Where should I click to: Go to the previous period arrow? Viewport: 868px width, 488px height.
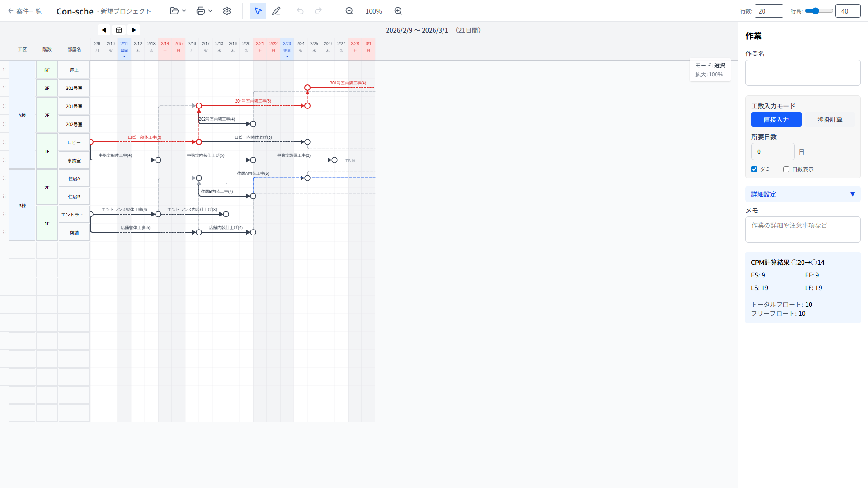click(x=104, y=30)
